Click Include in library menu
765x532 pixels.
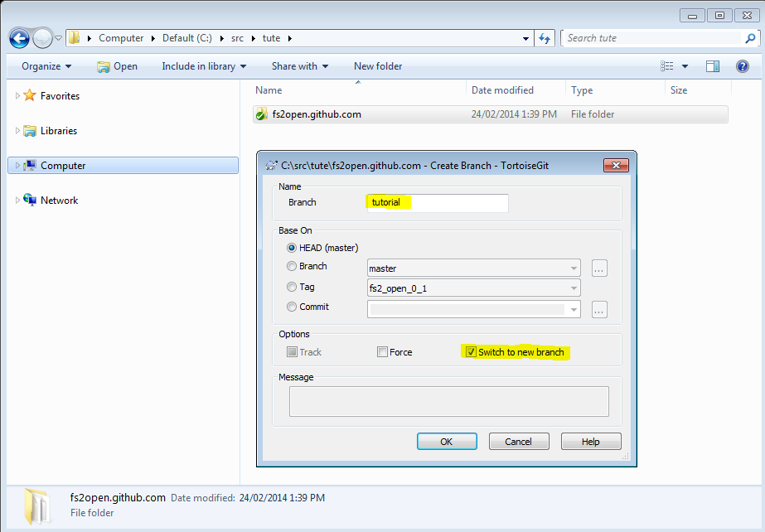204,66
